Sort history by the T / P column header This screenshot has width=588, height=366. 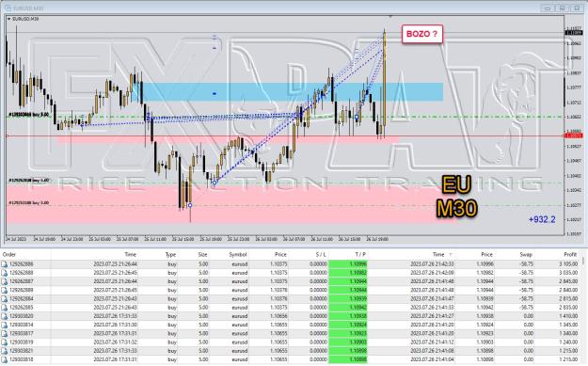360,254
